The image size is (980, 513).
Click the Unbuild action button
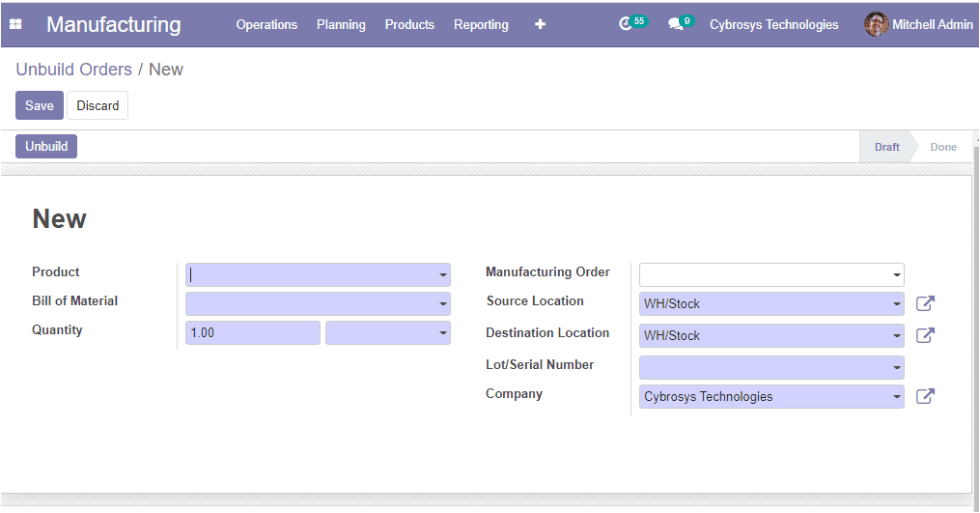[x=46, y=147]
